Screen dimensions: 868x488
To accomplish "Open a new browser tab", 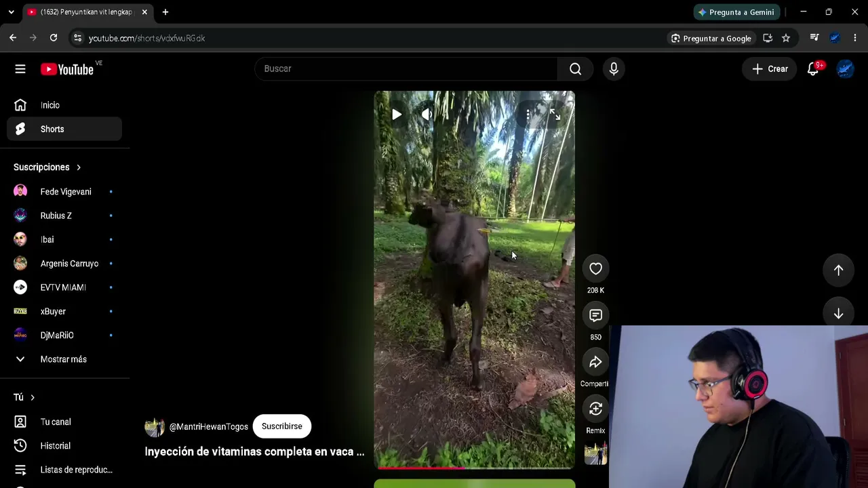I will [165, 12].
